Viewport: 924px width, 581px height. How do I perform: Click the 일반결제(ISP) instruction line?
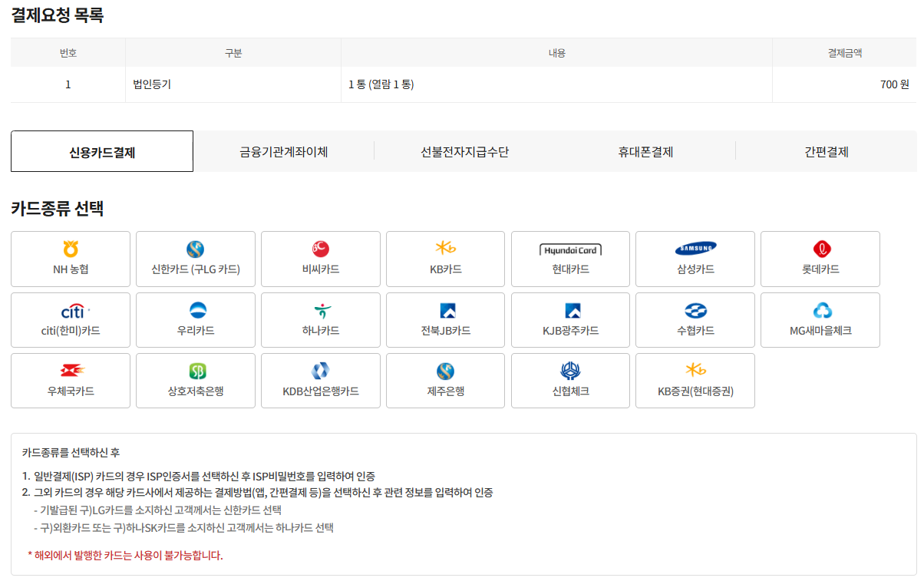click(x=199, y=476)
